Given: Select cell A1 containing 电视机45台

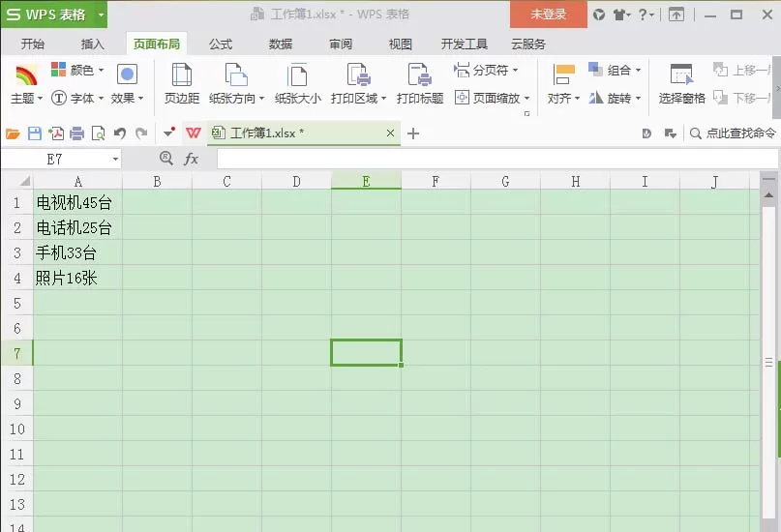Looking at the screenshot, I should pos(77,202).
